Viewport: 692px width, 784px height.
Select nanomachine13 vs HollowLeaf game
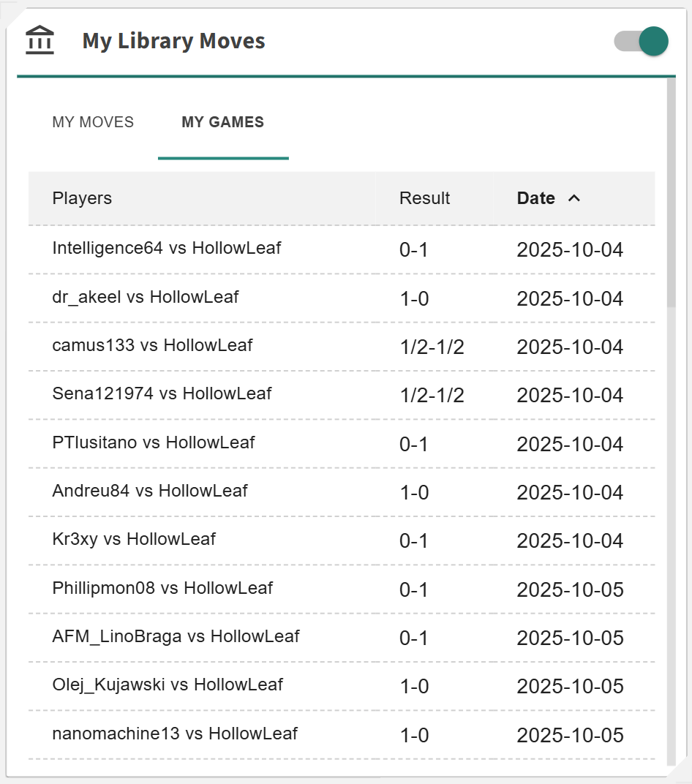point(175,734)
